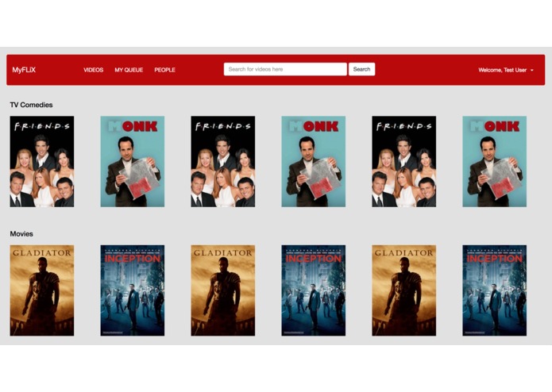Open the third Friends poster in the row

[403, 161]
